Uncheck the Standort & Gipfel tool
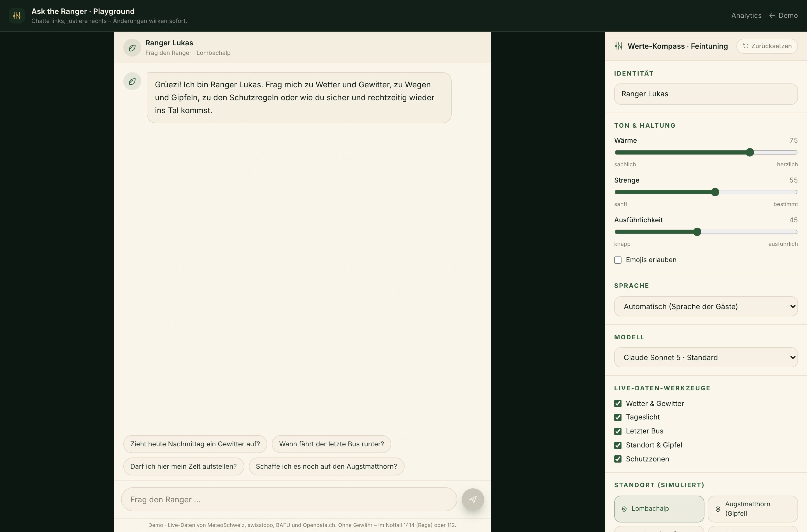The image size is (807, 532). (618, 445)
